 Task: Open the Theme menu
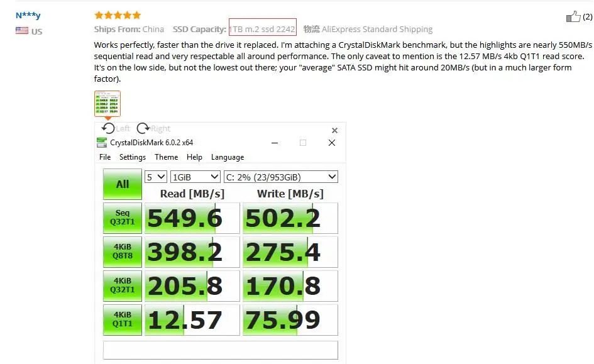pos(167,157)
